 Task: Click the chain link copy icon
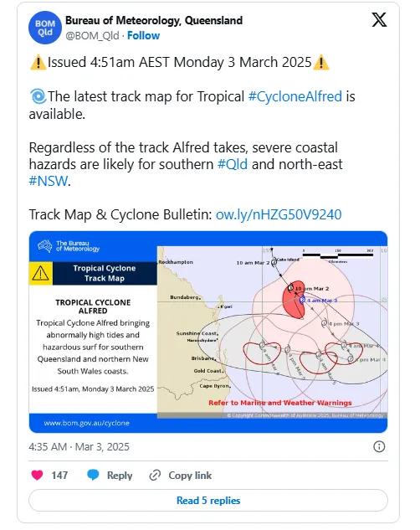point(155,476)
